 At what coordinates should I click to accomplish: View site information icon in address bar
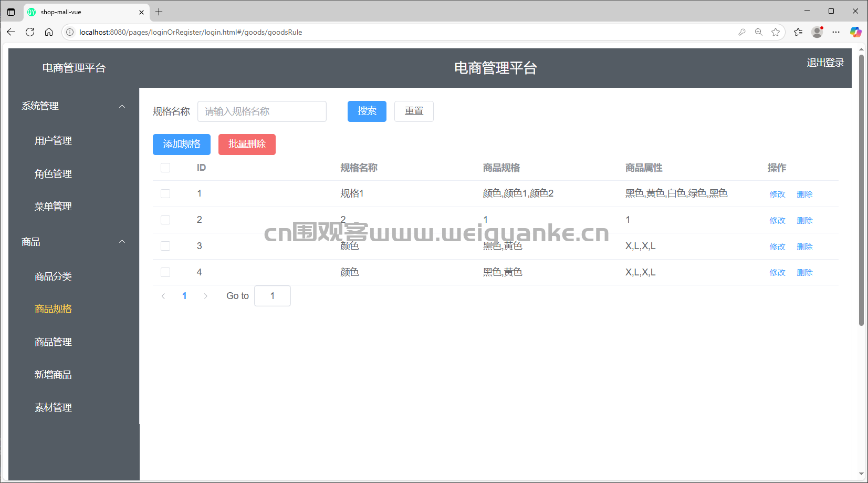point(70,32)
